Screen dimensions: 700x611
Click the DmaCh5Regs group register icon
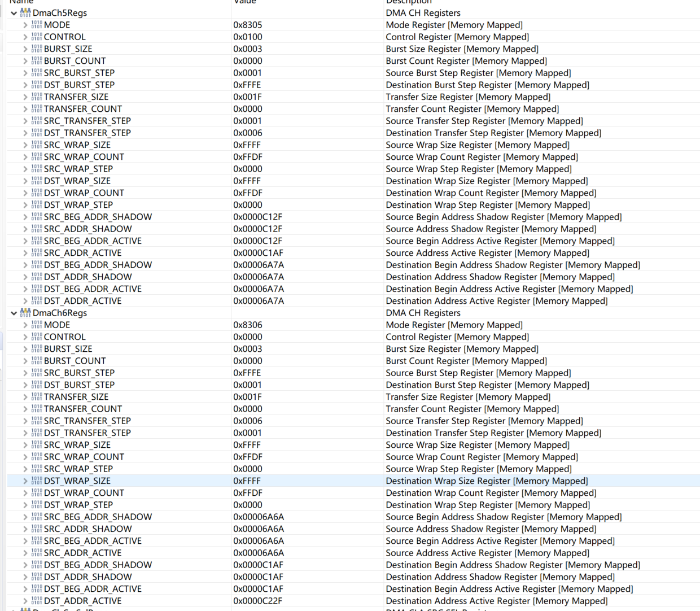tap(25, 12)
